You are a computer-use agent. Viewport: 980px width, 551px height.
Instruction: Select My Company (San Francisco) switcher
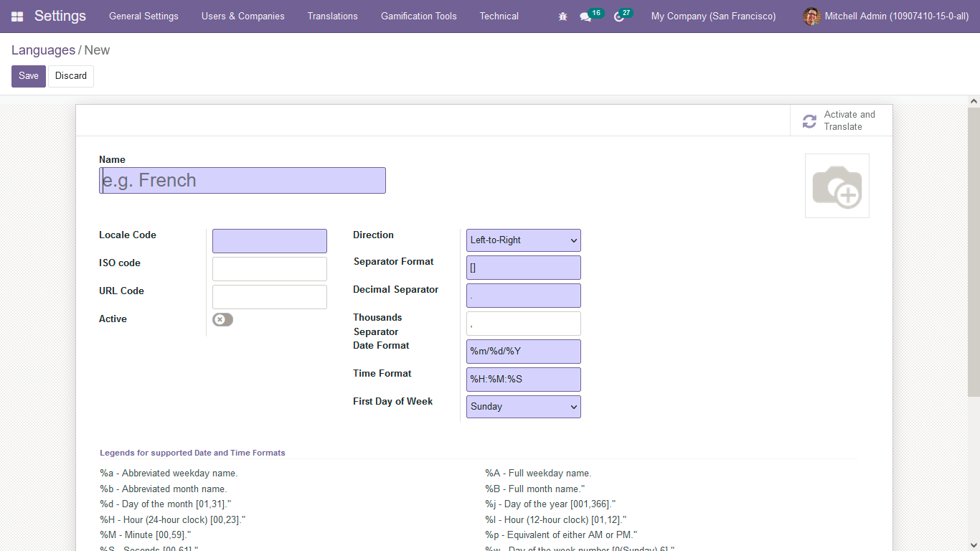pos(712,16)
